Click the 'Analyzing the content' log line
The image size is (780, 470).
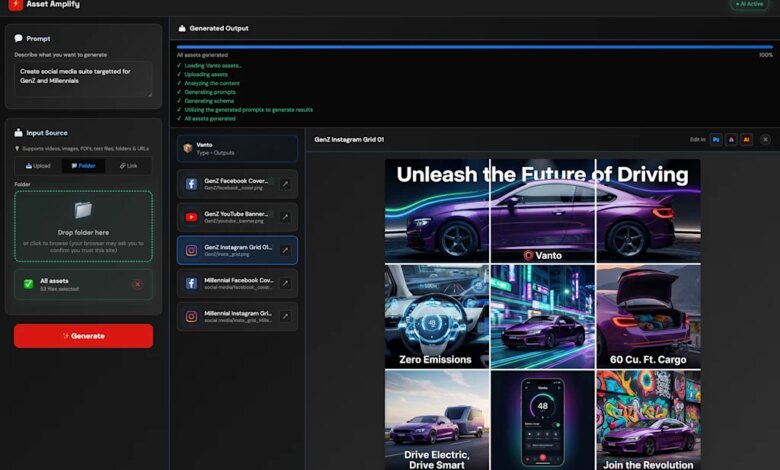coord(212,84)
